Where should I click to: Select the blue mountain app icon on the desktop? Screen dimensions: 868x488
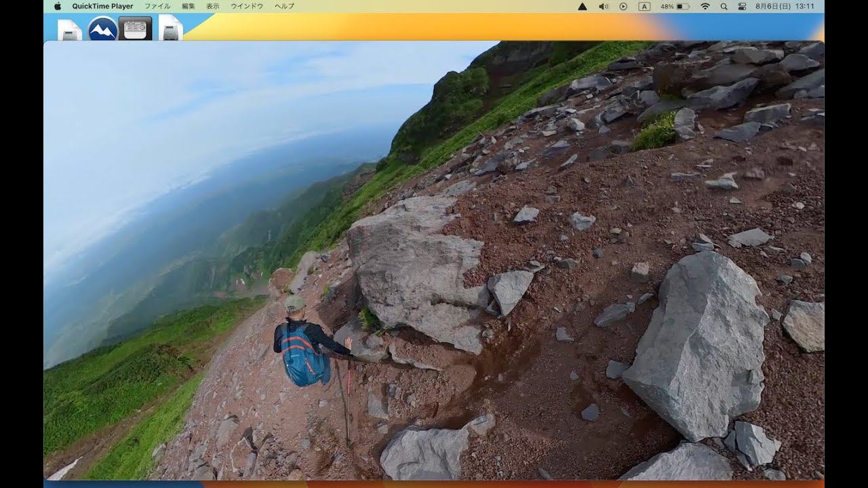[103, 29]
